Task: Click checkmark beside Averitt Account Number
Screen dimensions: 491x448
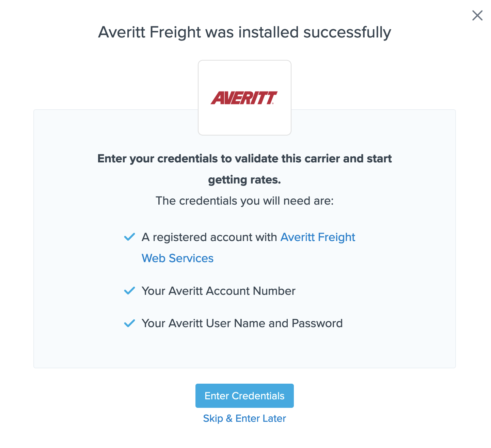Action: [129, 291]
